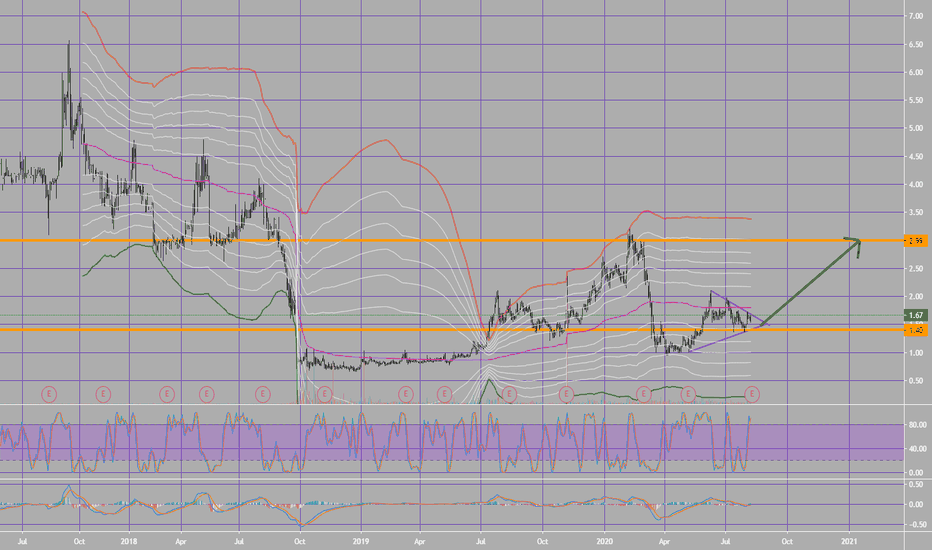Click the Apr label just after 2019
The height and width of the screenshot is (550, 932).
click(420, 542)
